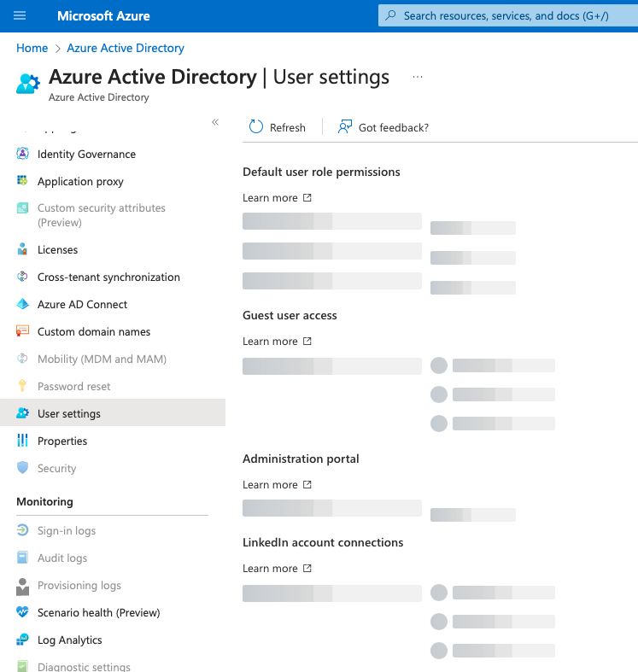Click Security menu text

click(x=56, y=469)
